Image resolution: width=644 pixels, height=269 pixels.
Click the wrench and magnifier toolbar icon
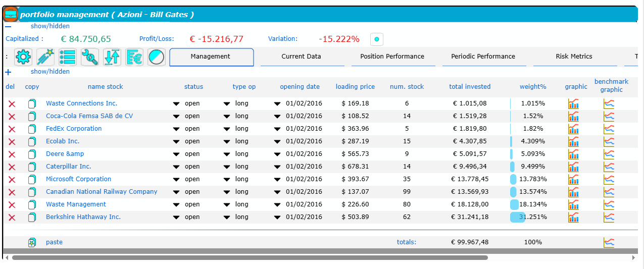point(90,57)
